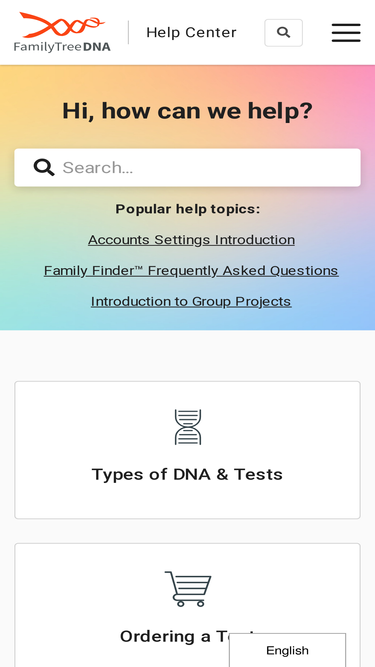Viewport: 375px width, 667px height.
Task: Open the header search magnifier button
Action: coord(284,33)
